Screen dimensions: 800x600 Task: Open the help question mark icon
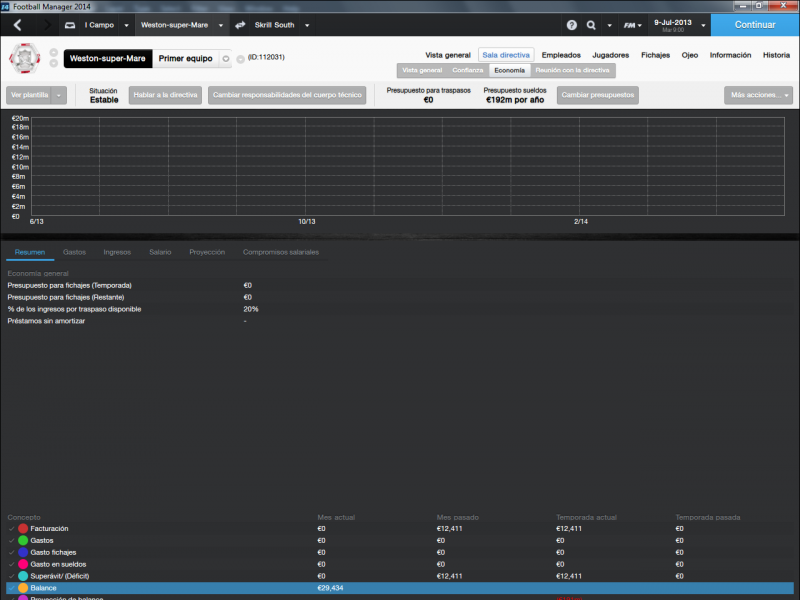point(572,25)
